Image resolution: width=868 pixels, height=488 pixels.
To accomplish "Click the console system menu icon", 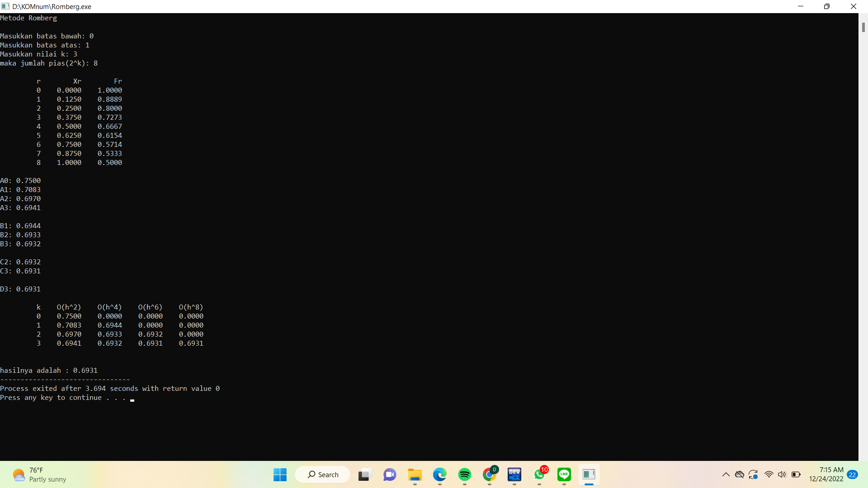I will click(x=6, y=6).
